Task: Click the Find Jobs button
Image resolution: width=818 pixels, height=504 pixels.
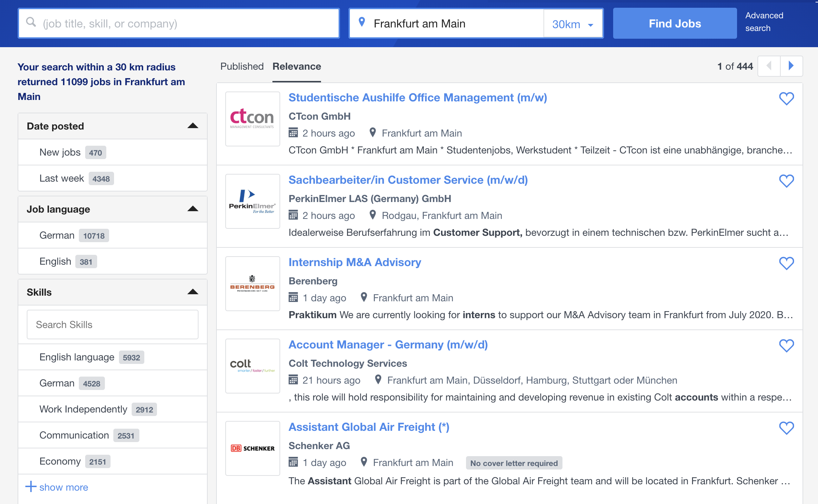Action: tap(675, 24)
